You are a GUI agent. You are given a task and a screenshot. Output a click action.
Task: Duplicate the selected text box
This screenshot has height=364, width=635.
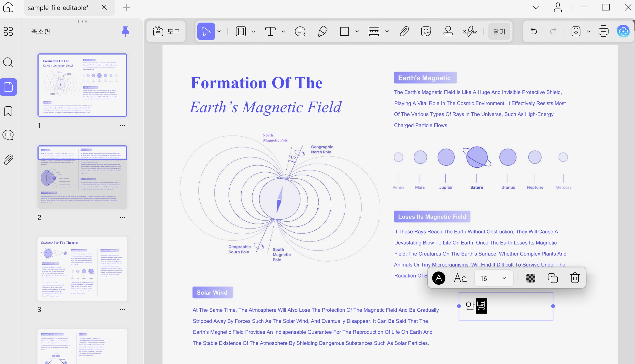pos(553,278)
